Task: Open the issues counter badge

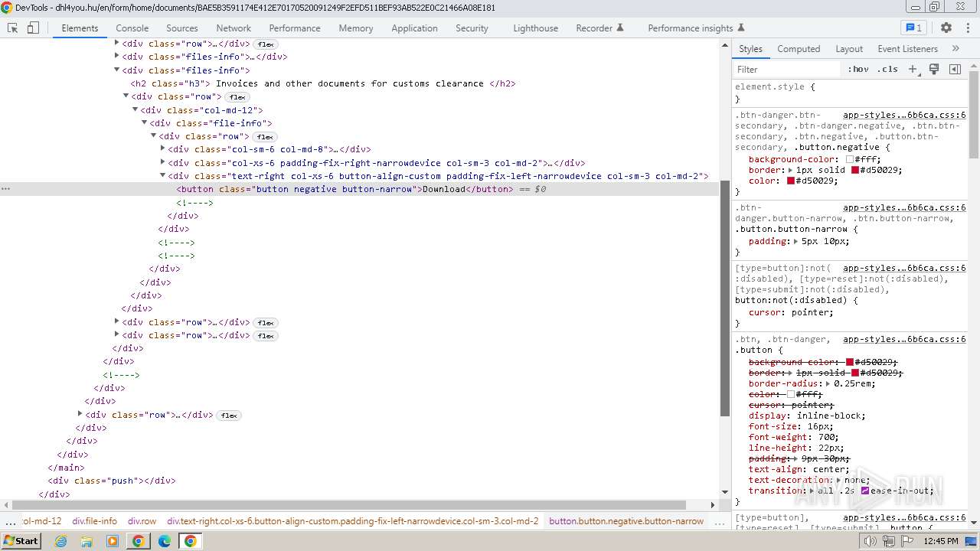Action: click(914, 28)
